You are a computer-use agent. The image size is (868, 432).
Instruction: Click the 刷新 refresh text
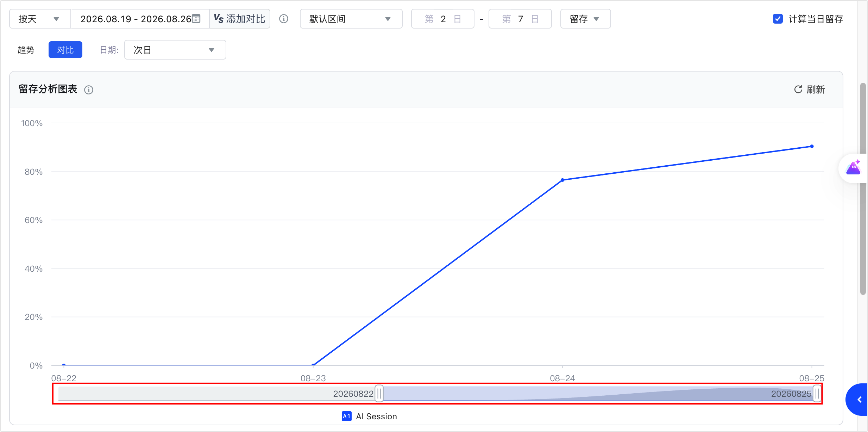coord(816,90)
